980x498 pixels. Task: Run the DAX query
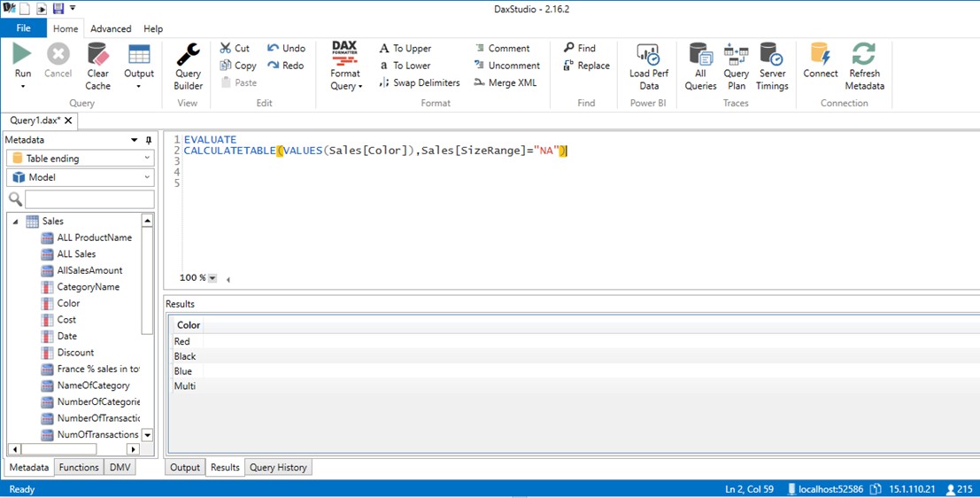[22, 60]
